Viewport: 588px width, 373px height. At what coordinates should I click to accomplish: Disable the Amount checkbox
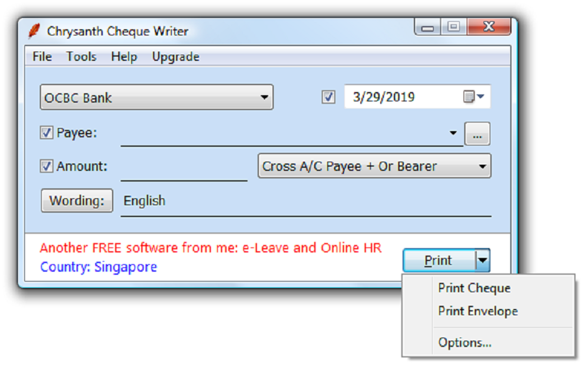tap(46, 167)
